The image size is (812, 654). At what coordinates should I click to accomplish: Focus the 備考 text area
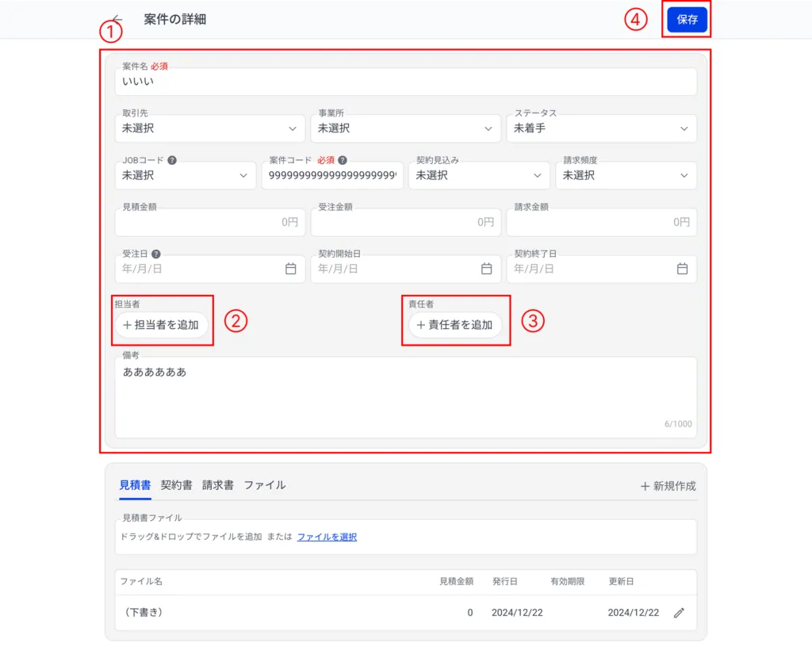(x=405, y=398)
